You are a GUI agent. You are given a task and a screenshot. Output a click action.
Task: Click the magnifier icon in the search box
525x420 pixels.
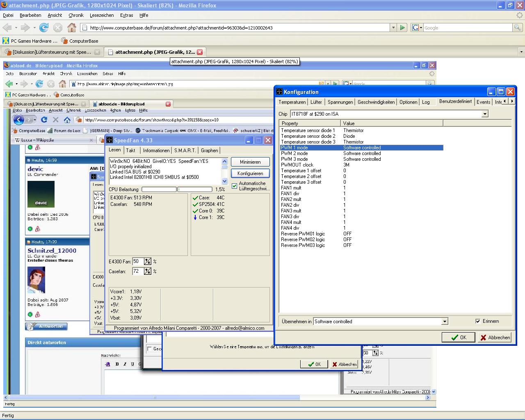coord(518,27)
